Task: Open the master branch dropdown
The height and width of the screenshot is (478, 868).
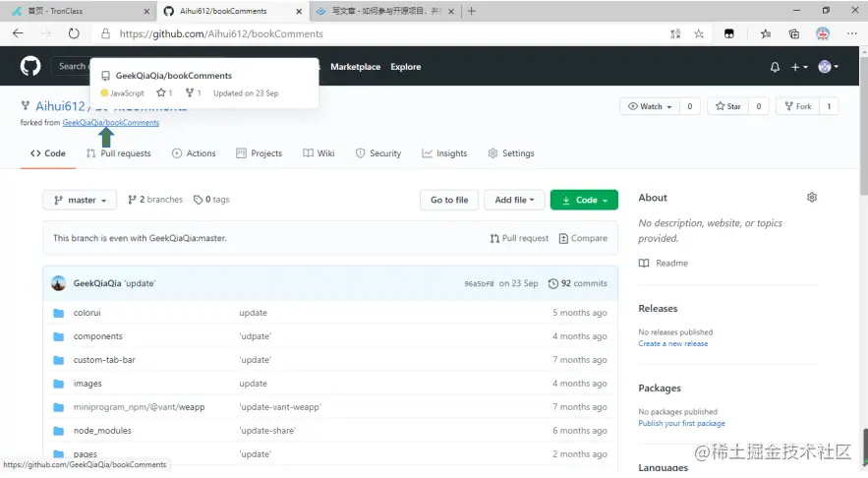Action: pos(80,200)
